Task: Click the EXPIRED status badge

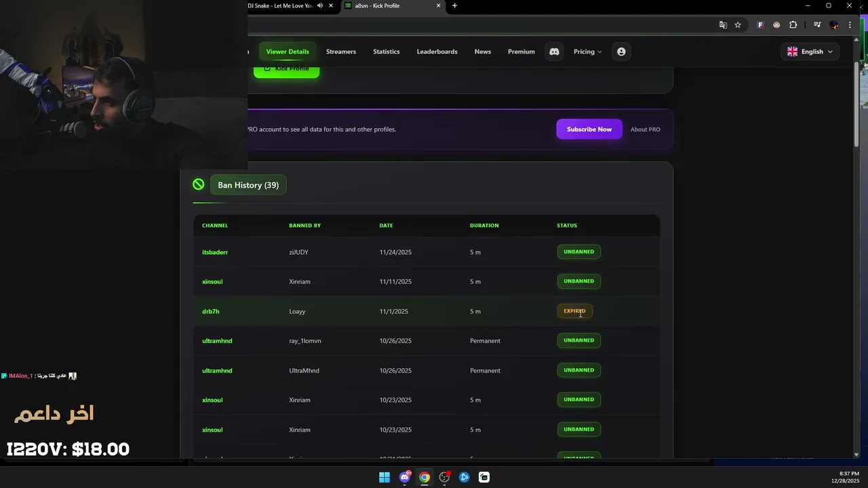Action: coord(574,311)
